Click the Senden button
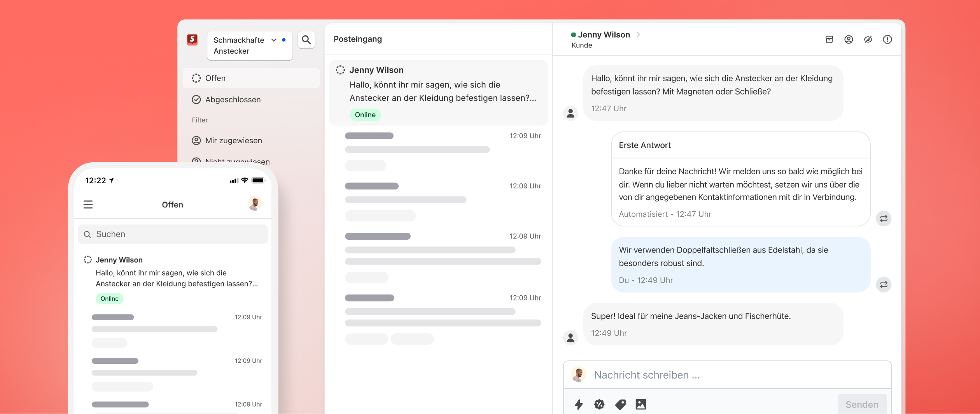This screenshot has height=414, width=980. pos(862,404)
